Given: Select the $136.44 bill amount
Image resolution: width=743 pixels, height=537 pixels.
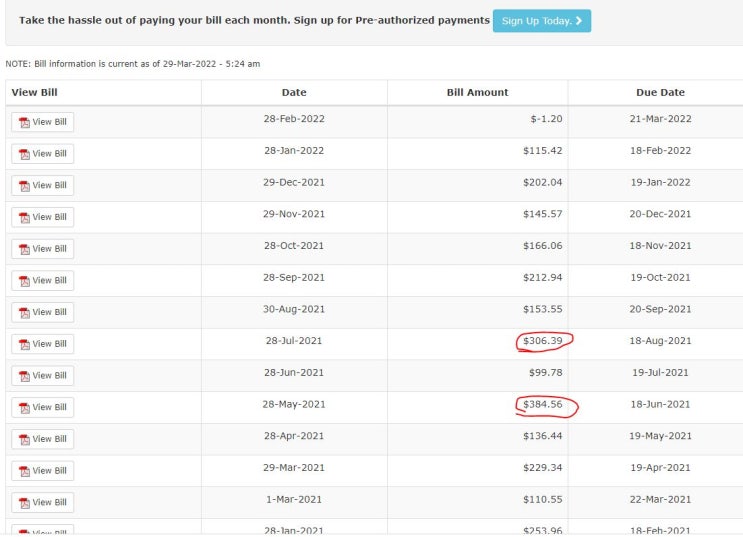Looking at the screenshot, I should [x=543, y=436].
